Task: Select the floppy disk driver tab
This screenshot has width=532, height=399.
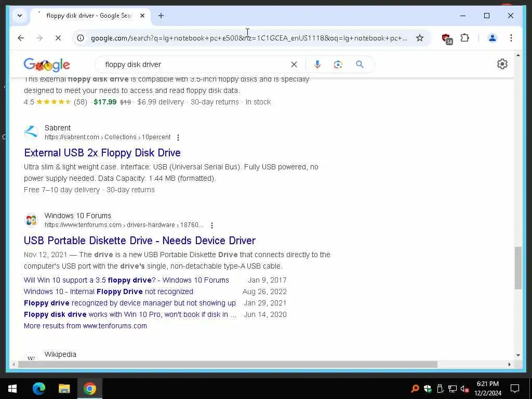Action: point(89,16)
